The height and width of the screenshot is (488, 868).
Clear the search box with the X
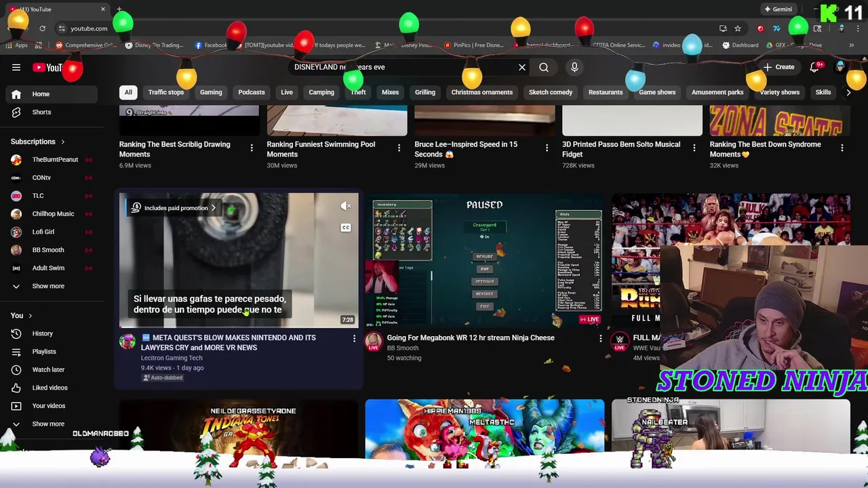[522, 67]
